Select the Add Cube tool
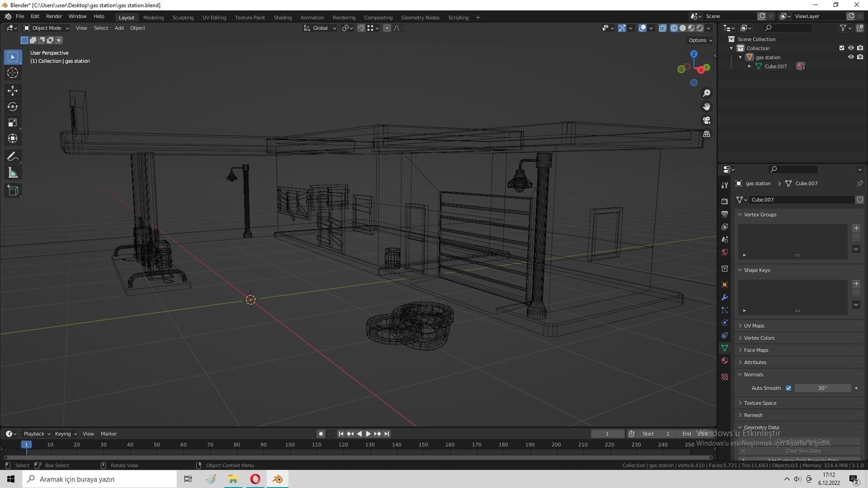 [13, 190]
